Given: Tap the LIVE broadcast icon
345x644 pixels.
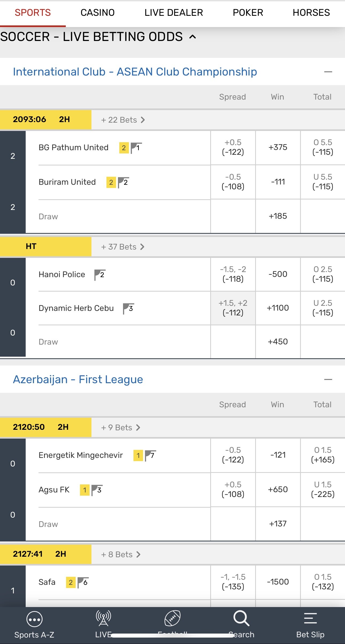Looking at the screenshot, I should click(x=103, y=618).
